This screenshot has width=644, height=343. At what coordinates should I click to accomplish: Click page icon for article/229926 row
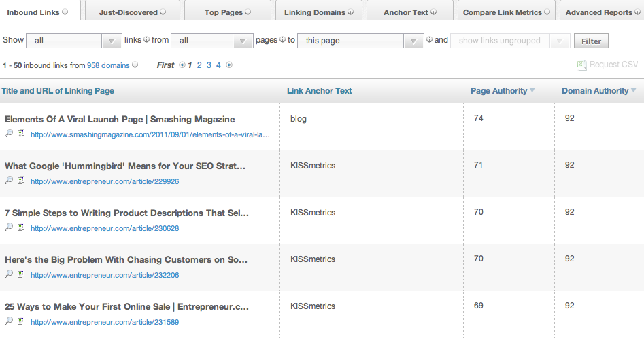click(21, 180)
